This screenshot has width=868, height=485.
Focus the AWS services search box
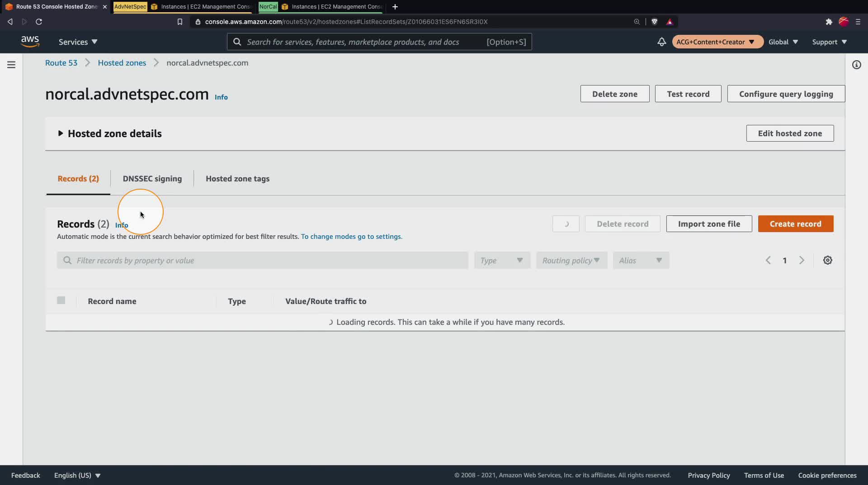point(379,42)
